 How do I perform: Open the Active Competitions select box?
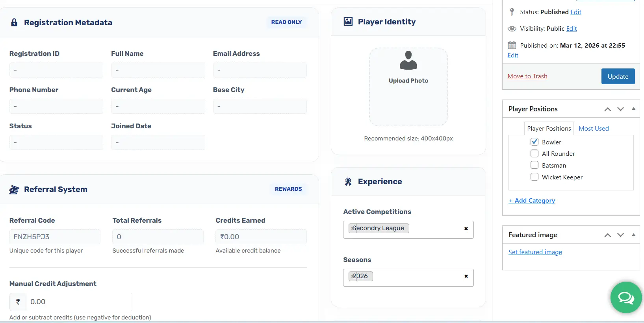point(433,229)
